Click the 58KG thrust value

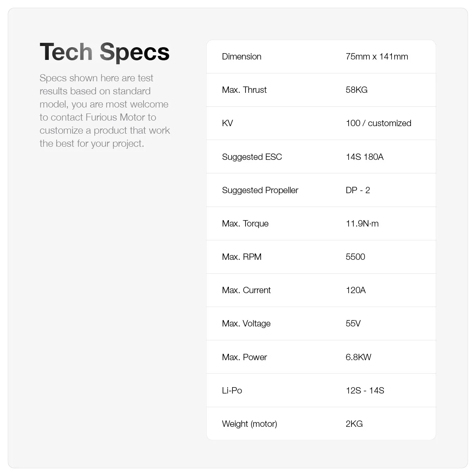tap(356, 90)
